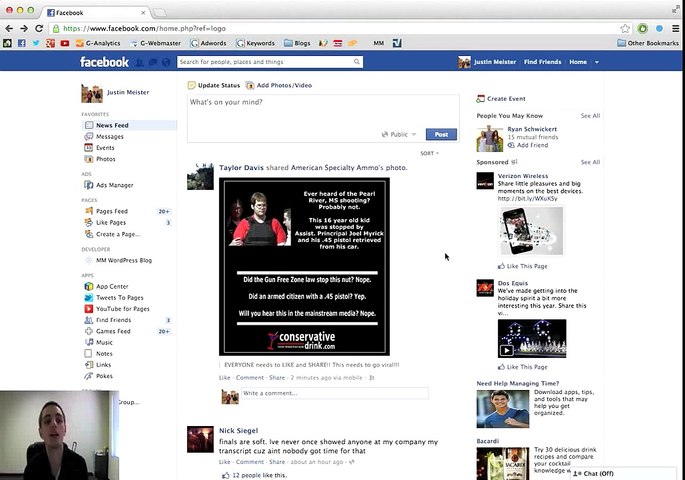Image resolution: width=685 pixels, height=480 pixels.
Task: Select the Update Status tab
Action: pos(218,86)
